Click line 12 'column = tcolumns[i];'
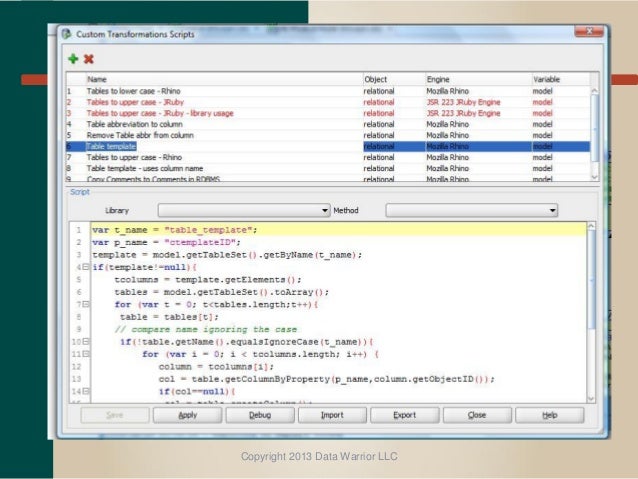The width and height of the screenshot is (638, 479). click(x=216, y=366)
